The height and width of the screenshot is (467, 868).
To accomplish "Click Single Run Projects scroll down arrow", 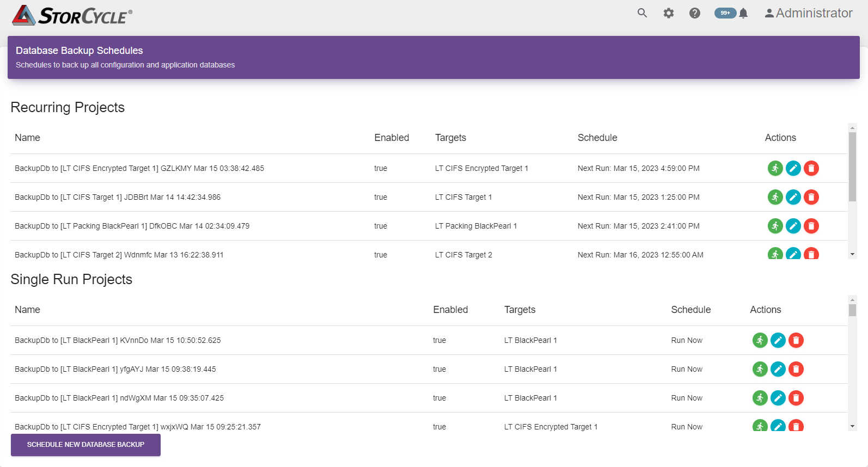I will (852, 426).
